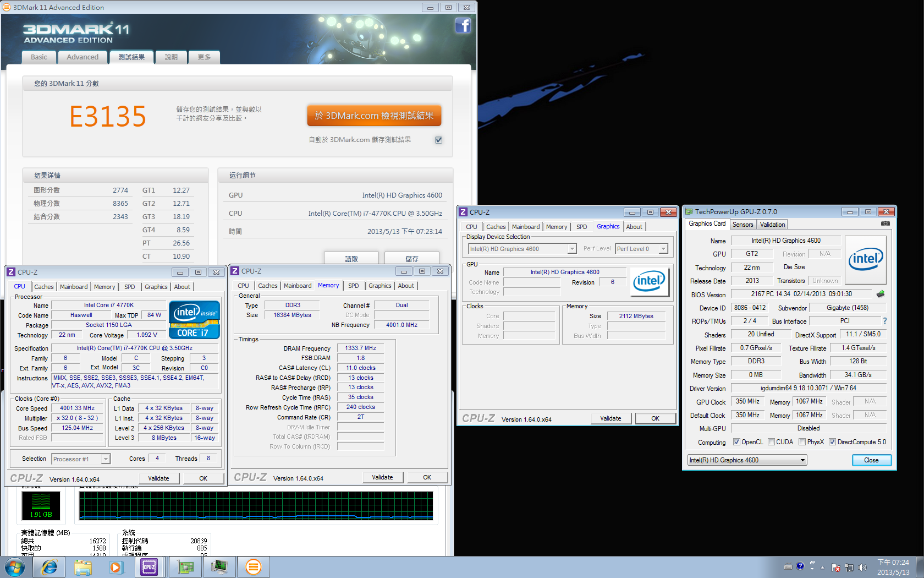This screenshot has height=578, width=924.
Task: Click GPU-Z title bar icon
Action: [x=689, y=211]
